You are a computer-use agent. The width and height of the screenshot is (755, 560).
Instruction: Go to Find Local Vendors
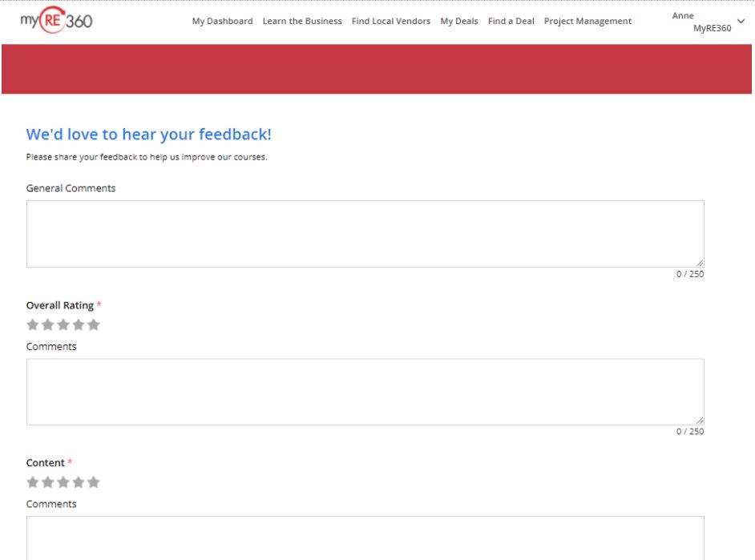tap(390, 22)
